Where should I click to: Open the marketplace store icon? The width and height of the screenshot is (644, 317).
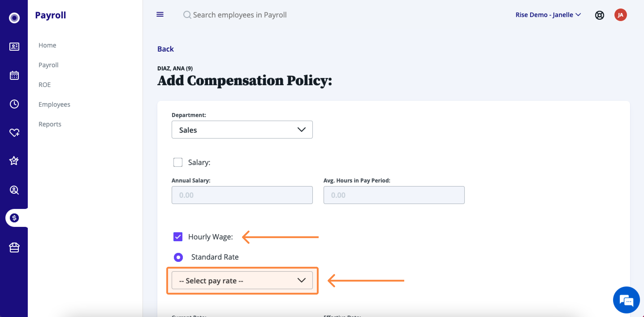[14, 248]
